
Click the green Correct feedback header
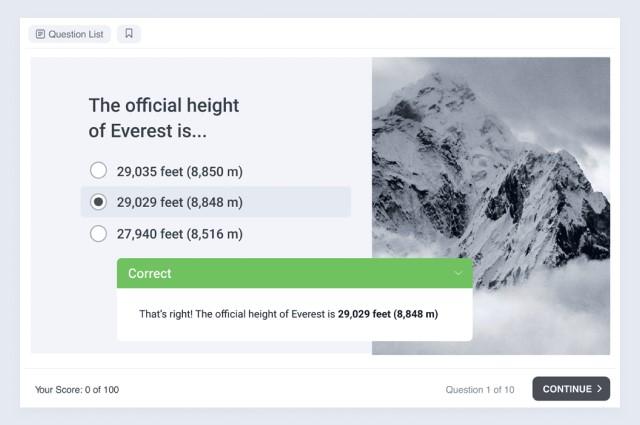point(295,273)
